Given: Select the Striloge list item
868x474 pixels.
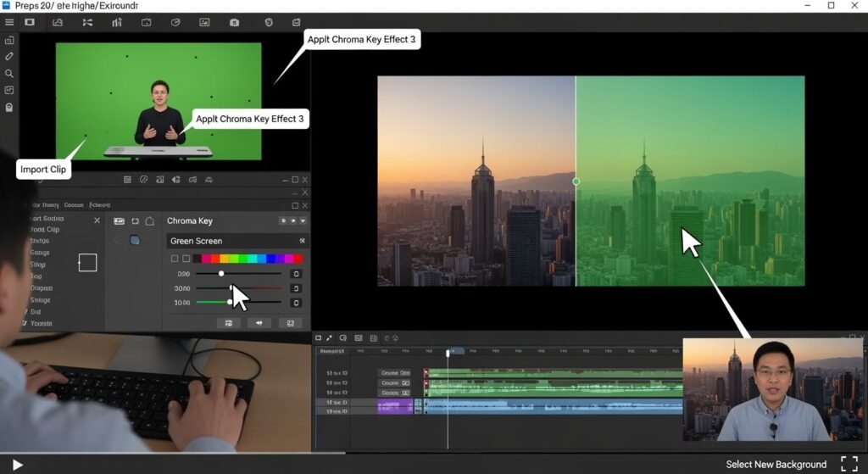Looking at the screenshot, I should pyautogui.click(x=40, y=300).
